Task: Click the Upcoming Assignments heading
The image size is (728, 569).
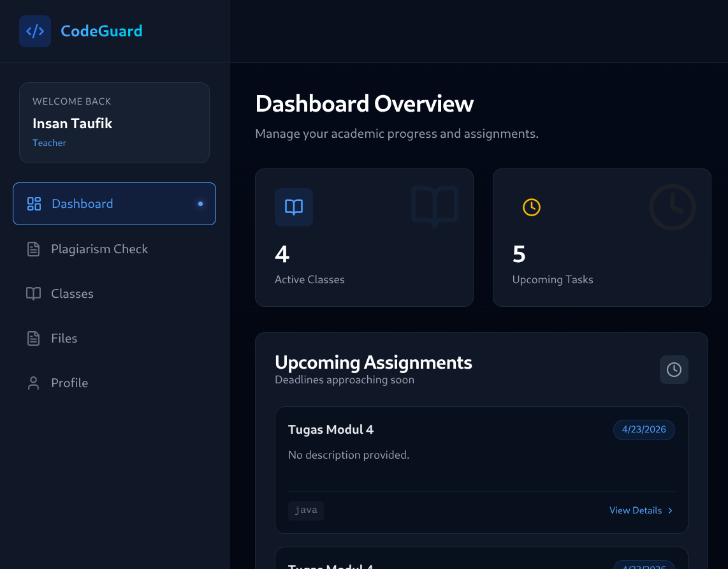Action: (374, 363)
